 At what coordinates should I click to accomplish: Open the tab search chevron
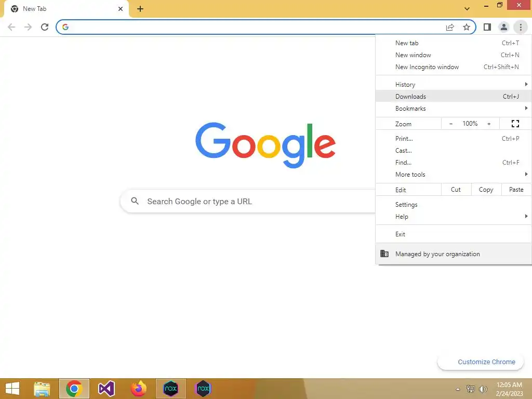pos(467,9)
